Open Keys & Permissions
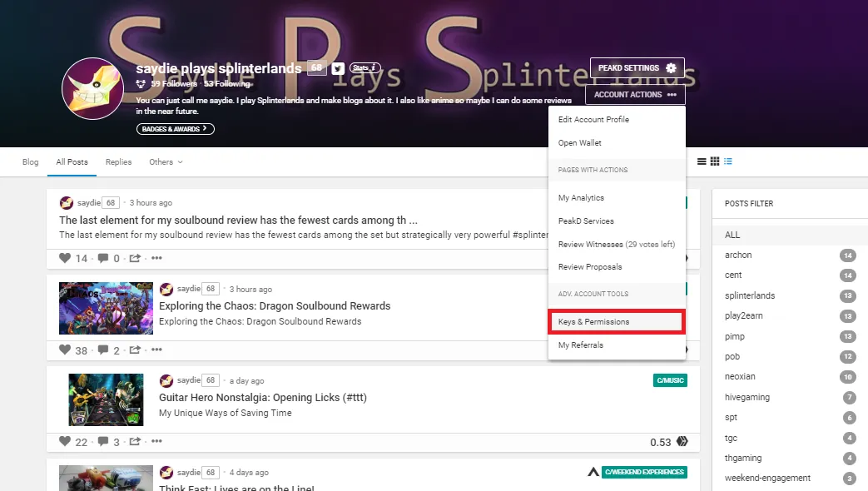Screen dimensions: 868x491 (617, 321)
